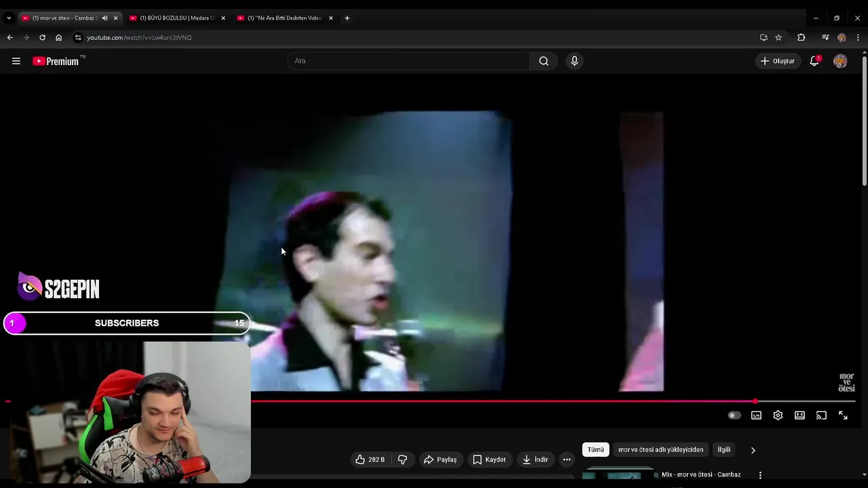Open player settings gear
The image size is (868, 488).
click(778, 415)
